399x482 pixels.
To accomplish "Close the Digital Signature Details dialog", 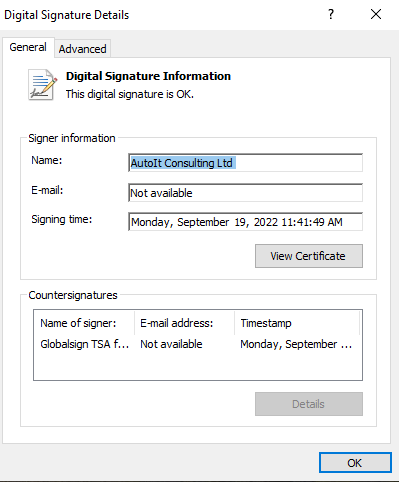I will (x=376, y=14).
